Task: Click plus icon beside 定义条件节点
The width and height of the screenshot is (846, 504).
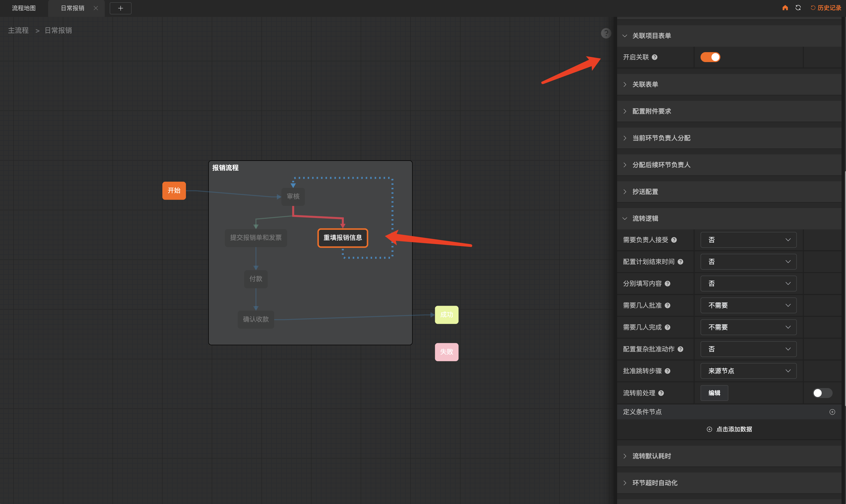Action: tap(832, 412)
